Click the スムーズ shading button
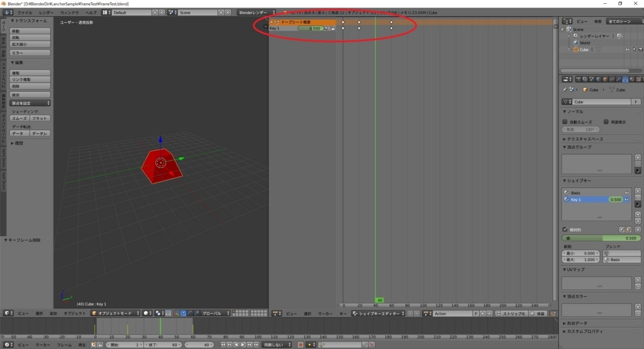Screen dimensions: 644x349 pos(19,118)
